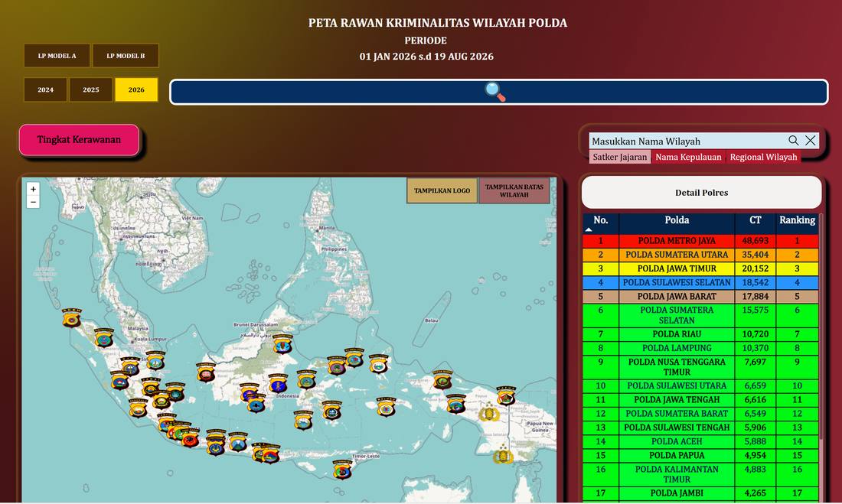Select the 2025 year filter
Viewport: 842px width, 504px height.
91,89
